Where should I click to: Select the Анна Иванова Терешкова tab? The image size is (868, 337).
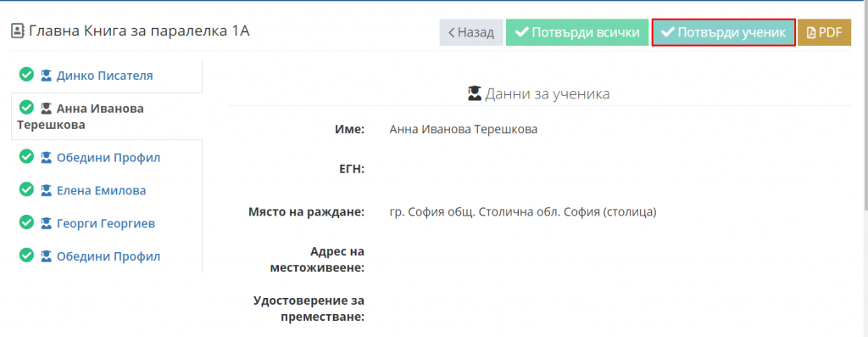(106, 116)
